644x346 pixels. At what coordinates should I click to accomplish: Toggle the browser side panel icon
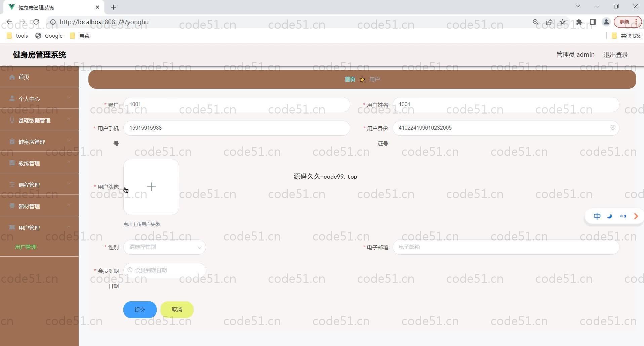593,22
